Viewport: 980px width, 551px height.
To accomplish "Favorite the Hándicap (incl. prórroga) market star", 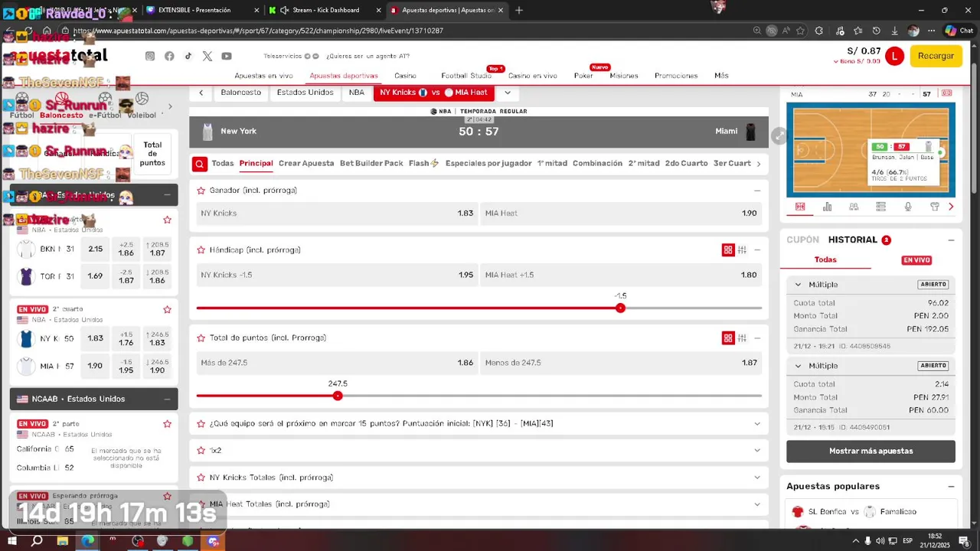I will pos(201,250).
